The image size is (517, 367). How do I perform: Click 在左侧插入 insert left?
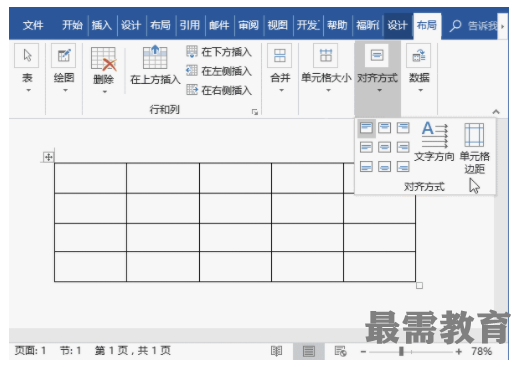(x=219, y=71)
